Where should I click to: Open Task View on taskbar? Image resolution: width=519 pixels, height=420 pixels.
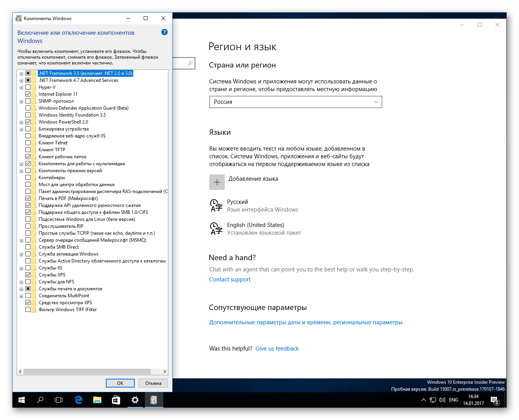click(x=59, y=400)
